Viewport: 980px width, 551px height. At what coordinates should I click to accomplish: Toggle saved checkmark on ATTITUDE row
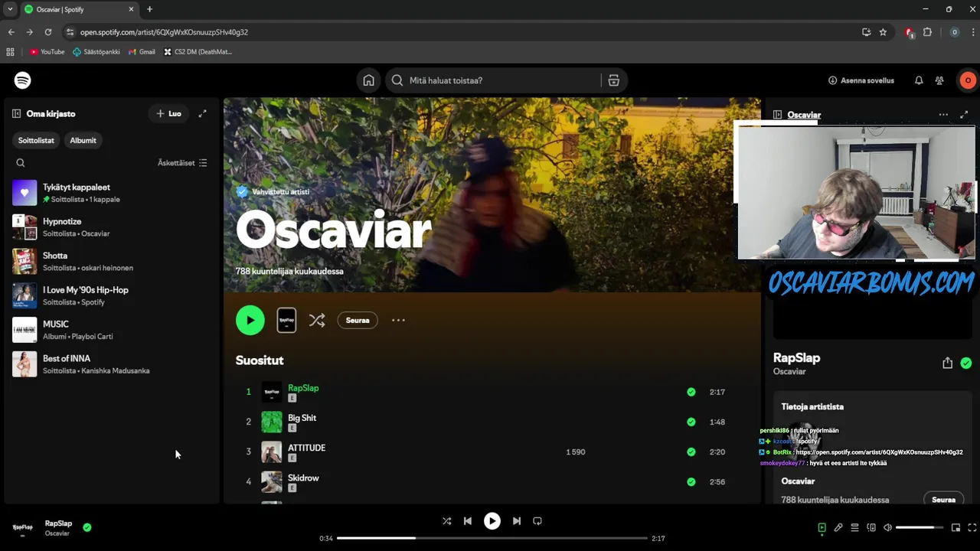point(691,452)
